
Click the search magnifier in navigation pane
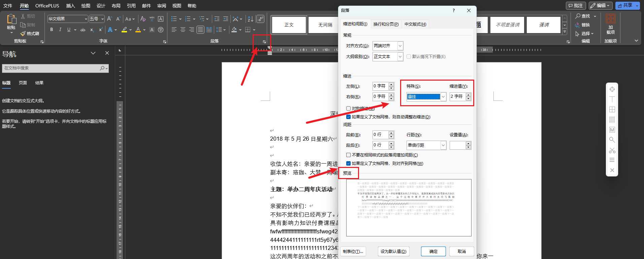102,68
